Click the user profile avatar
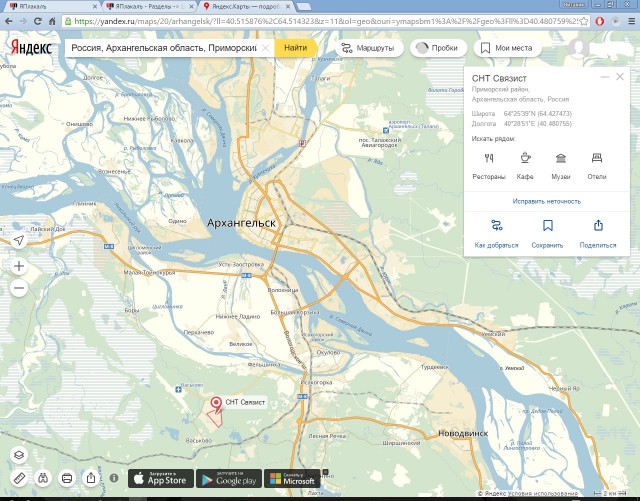This screenshot has width=640, height=501. point(578,48)
